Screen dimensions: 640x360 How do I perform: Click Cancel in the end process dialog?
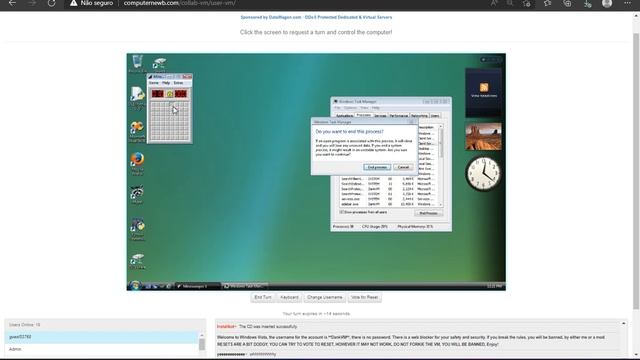coord(403,167)
